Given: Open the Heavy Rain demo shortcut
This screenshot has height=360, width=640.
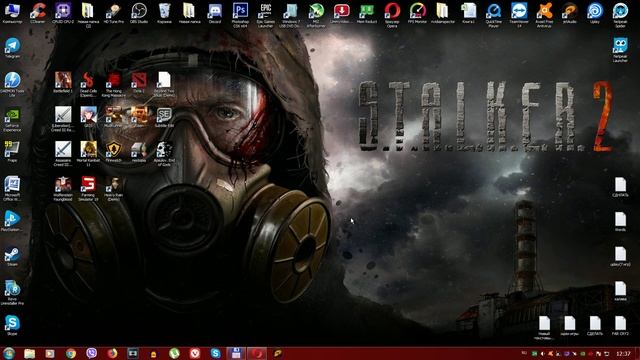Looking at the screenshot, I should tap(113, 189).
